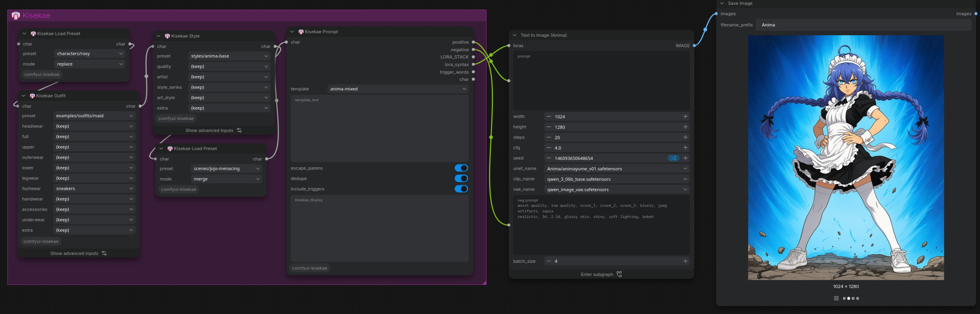Click comfyui-kisekae badge on Kisekae Prompt node
This screenshot has width=980, height=314.
pos(309,268)
